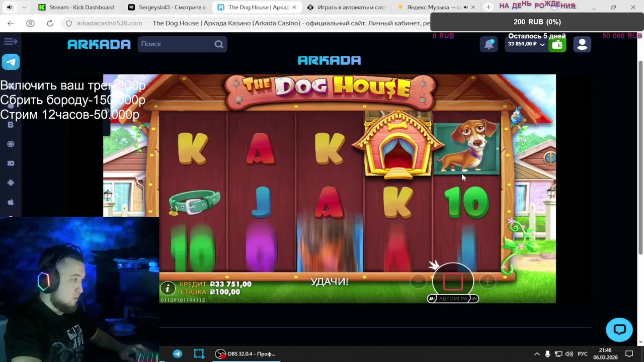Viewport: 644px width, 362px height.
Task: Go back to the previous page
Action: coord(11,23)
